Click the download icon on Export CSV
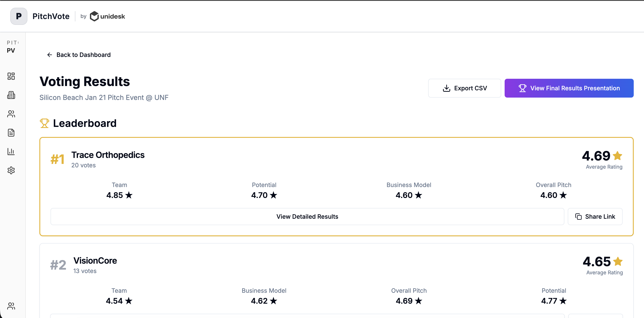Image resolution: width=644 pixels, height=318 pixels. (x=447, y=88)
